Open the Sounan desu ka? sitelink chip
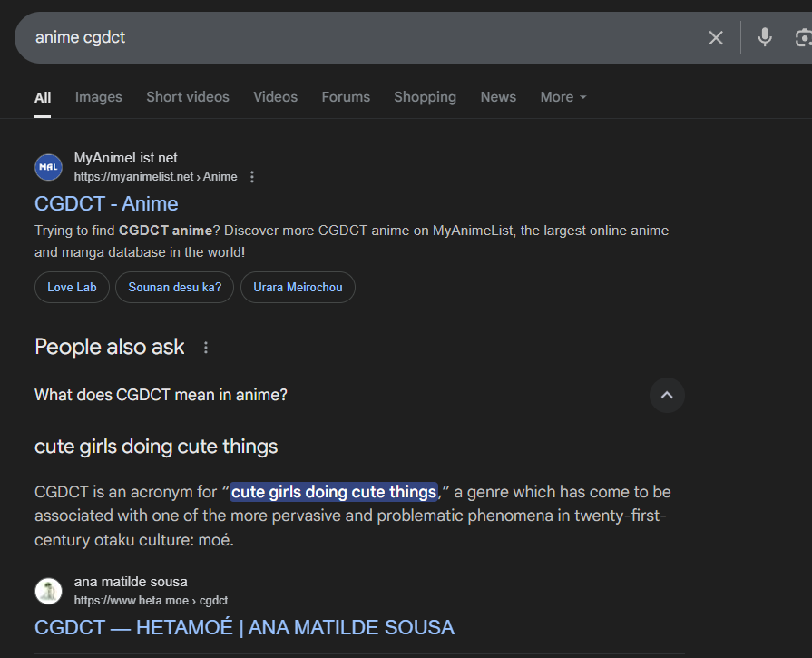Image resolution: width=812 pixels, height=658 pixels. [x=174, y=287]
